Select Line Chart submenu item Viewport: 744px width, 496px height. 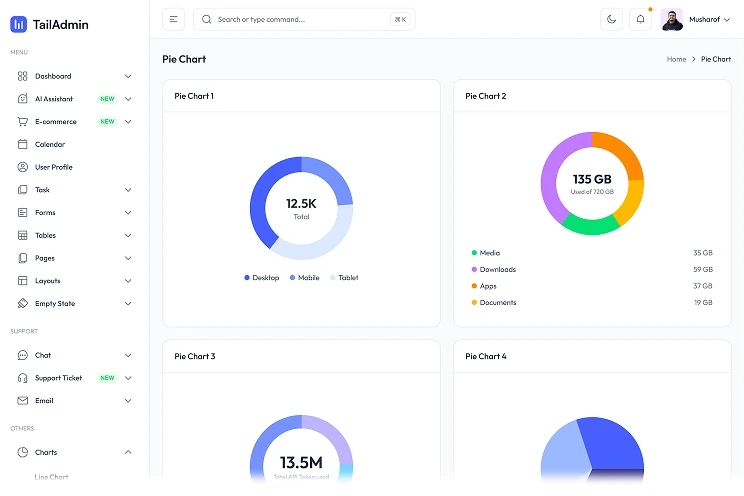tap(51, 477)
